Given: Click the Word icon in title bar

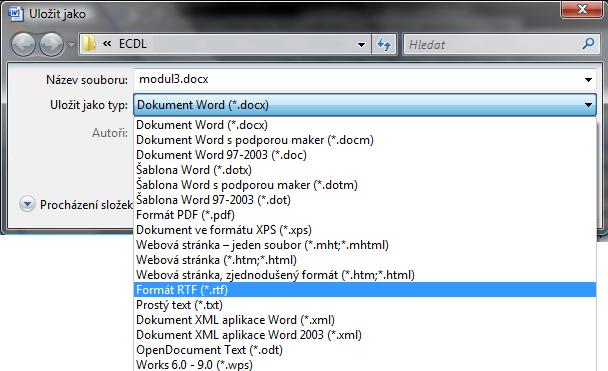Looking at the screenshot, I should (16, 14).
